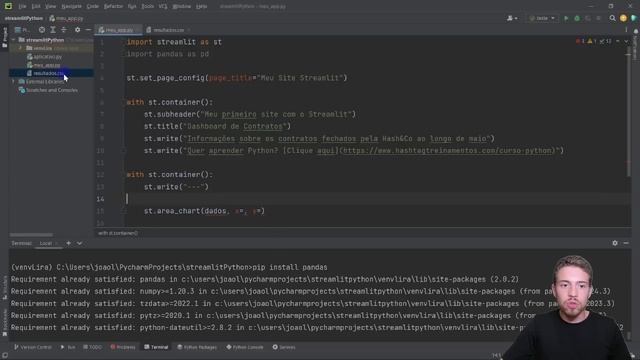The height and width of the screenshot is (360, 640).
Task: Open the Refactor menu
Action: click(113, 7)
